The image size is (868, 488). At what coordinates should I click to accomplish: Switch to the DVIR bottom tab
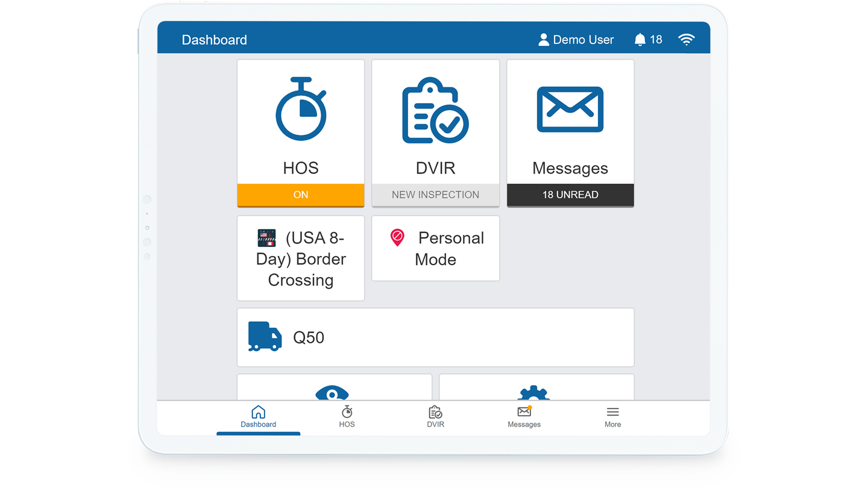click(x=435, y=417)
